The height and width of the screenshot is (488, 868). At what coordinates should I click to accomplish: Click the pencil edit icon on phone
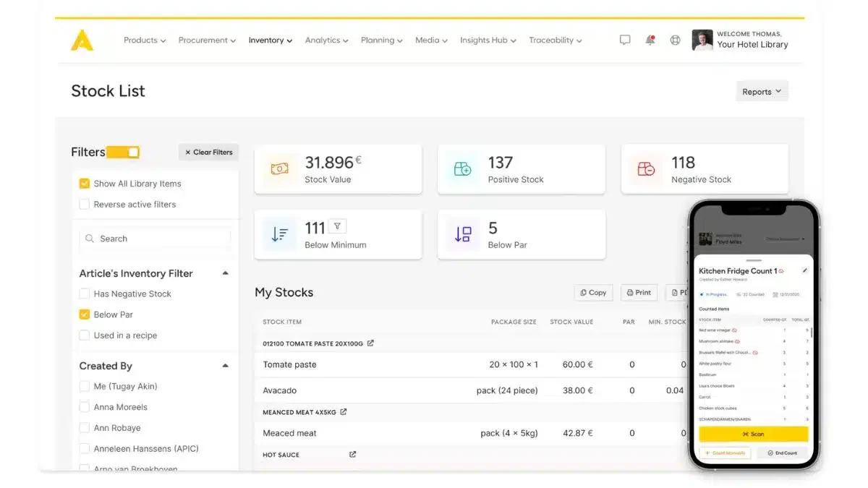tap(804, 270)
